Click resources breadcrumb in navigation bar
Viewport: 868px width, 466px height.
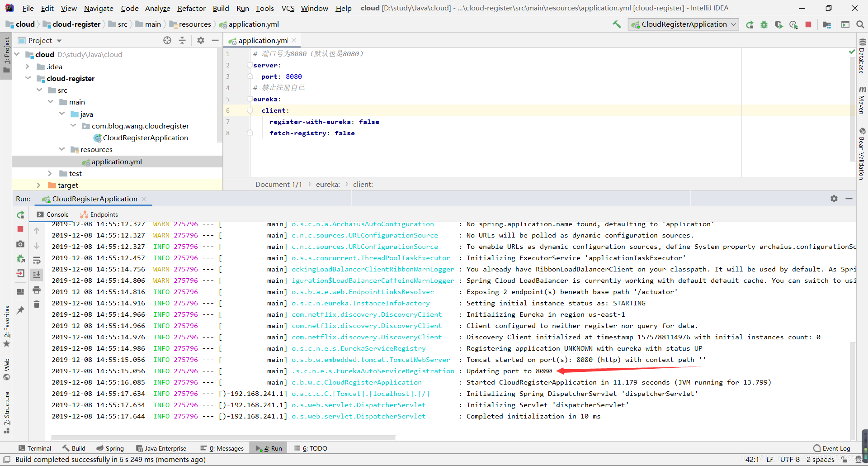190,24
